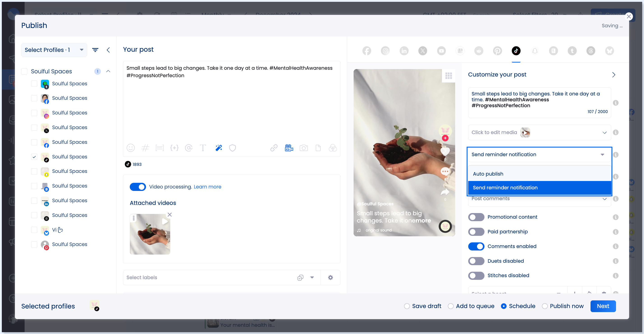Remove the attached video with X

point(169,214)
